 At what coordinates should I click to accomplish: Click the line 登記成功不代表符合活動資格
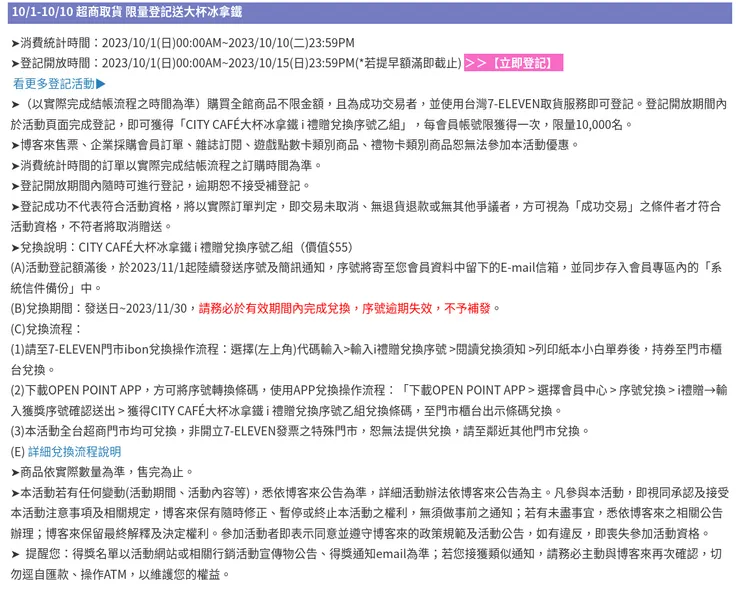tap(366, 206)
